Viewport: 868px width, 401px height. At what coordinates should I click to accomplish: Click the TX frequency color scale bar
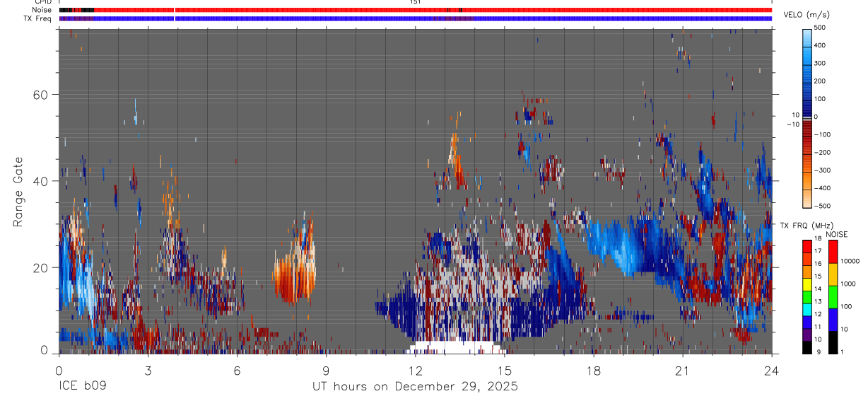807,296
